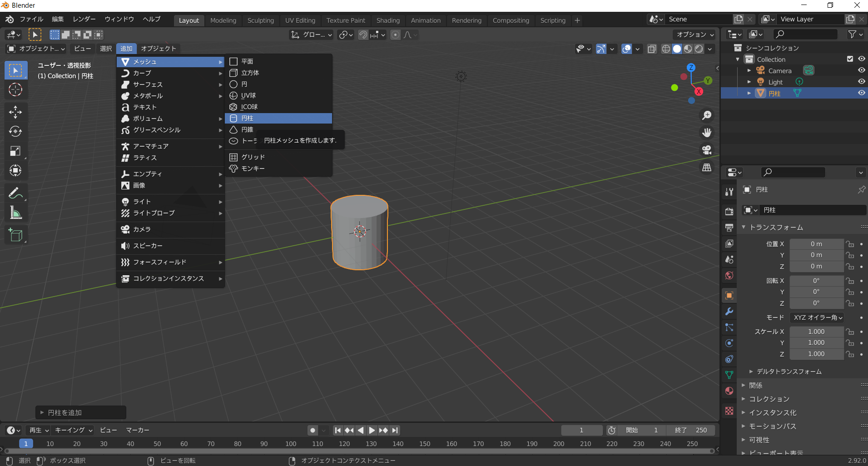Viewport: 868px width, 466px height.
Task: Select the Add Cube tool
Action: 15,235
